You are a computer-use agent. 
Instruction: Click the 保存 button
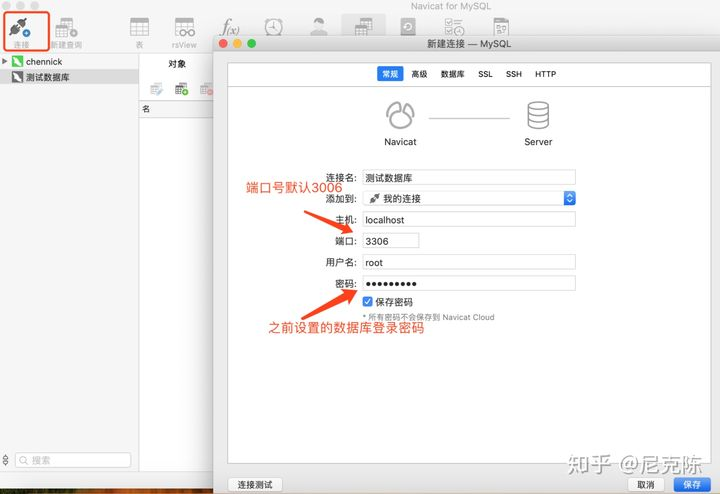click(692, 484)
